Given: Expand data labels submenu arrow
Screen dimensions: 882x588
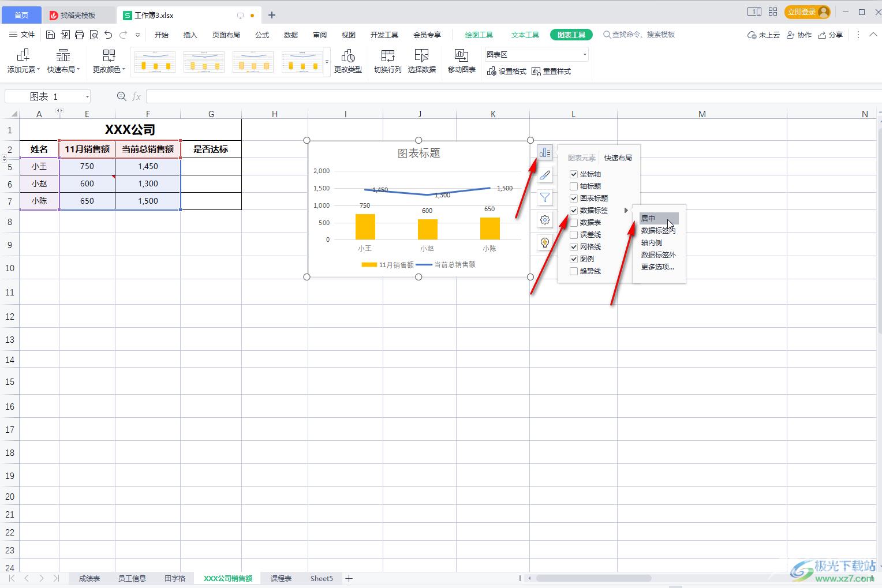Looking at the screenshot, I should point(626,210).
